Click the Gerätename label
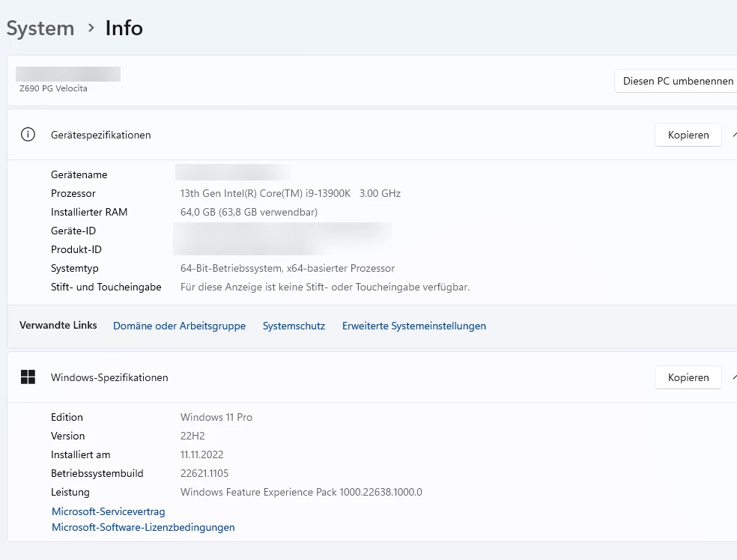This screenshot has height=560, width=737. [x=79, y=174]
